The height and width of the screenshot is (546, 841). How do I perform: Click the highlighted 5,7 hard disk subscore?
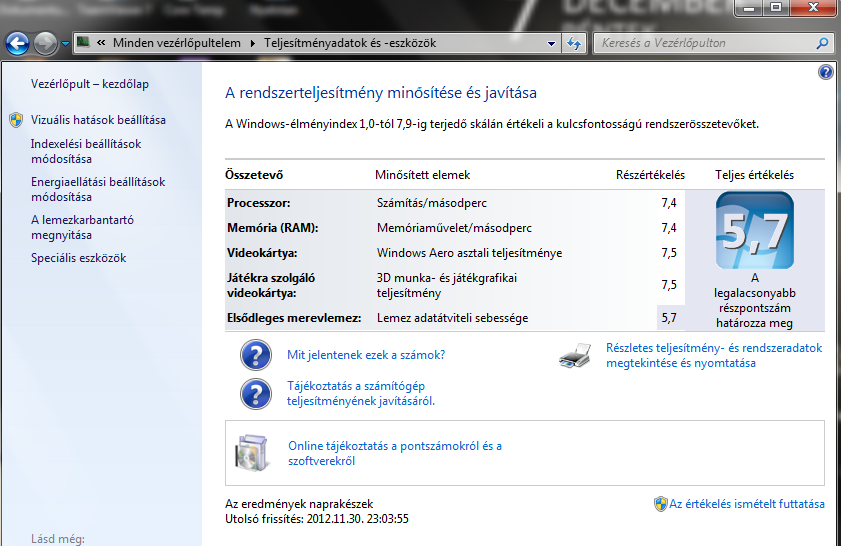pyautogui.click(x=669, y=318)
